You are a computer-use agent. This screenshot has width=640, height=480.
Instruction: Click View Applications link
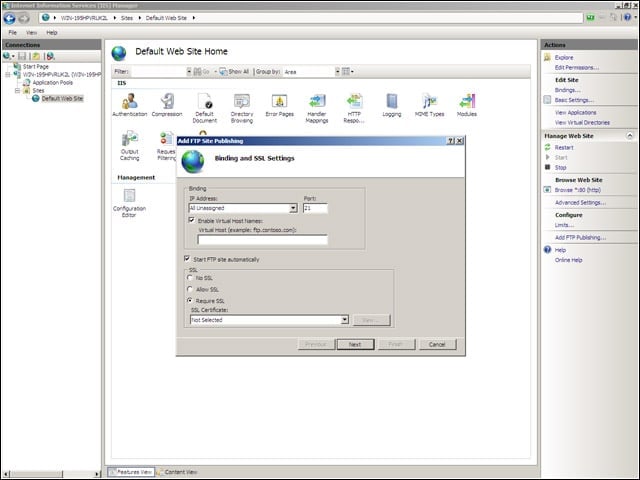pos(576,112)
